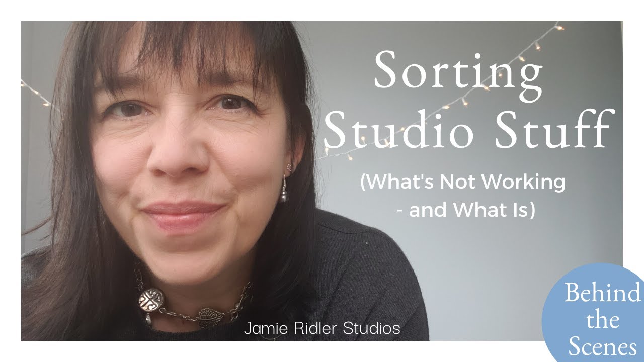Open the "Jamie Ridler Studios" caption
Viewport: 644px width, 362px height.
(x=322, y=329)
